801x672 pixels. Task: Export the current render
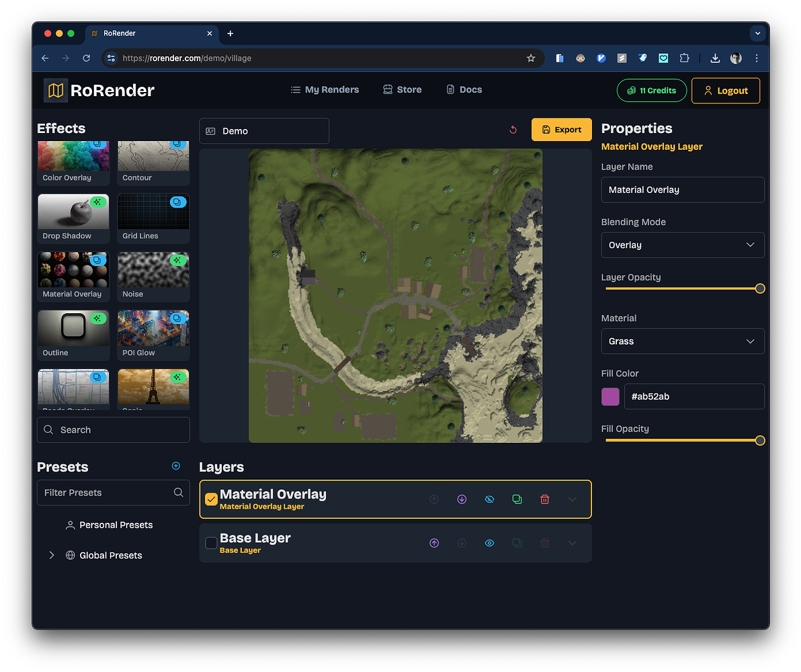click(x=561, y=129)
